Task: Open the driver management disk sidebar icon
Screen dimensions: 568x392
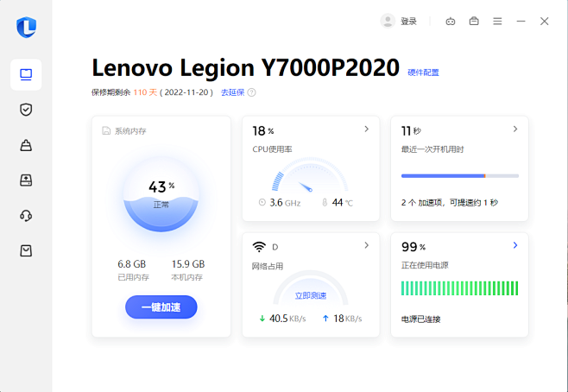Action: click(26, 180)
